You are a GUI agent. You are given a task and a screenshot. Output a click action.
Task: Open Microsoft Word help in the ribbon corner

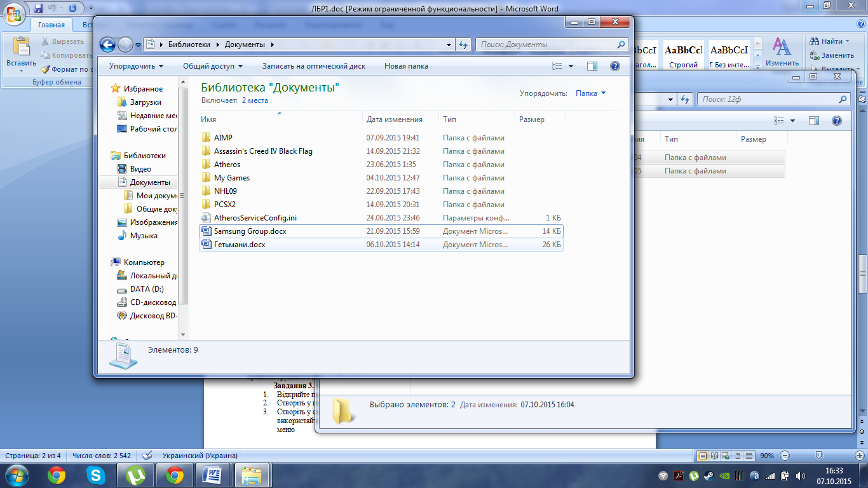click(860, 24)
